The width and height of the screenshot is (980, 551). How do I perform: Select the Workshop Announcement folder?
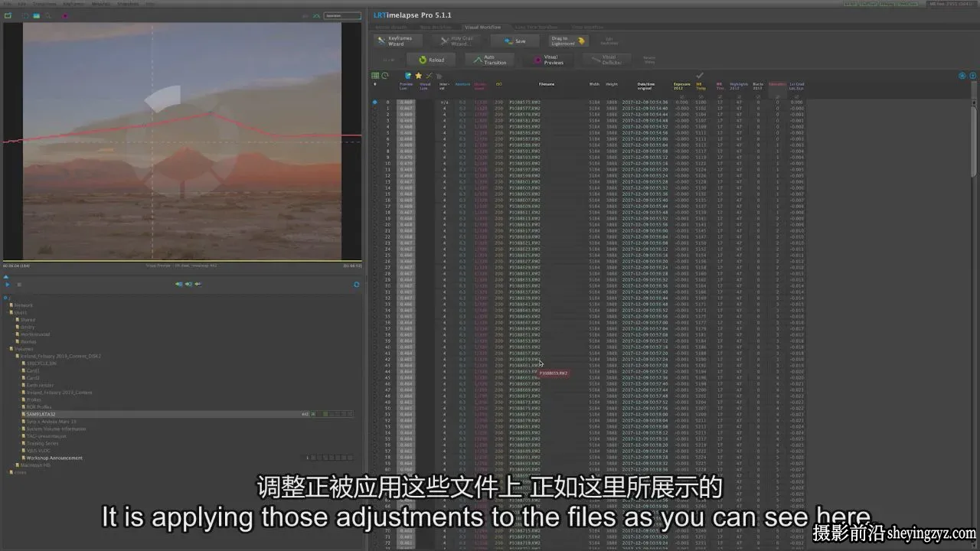(x=54, y=458)
